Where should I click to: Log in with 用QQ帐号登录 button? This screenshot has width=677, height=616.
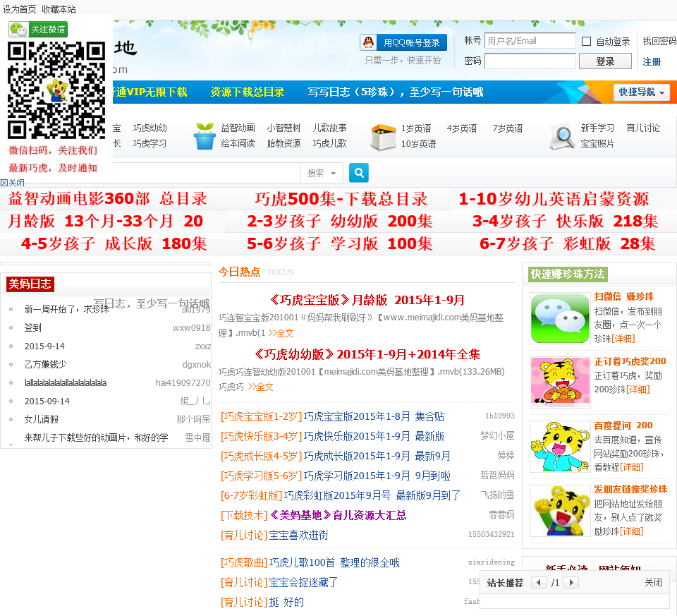pyautogui.click(x=403, y=42)
